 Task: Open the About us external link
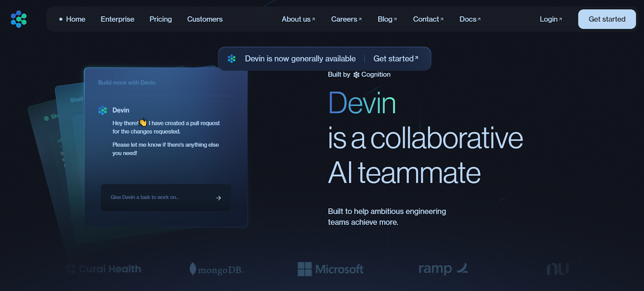coord(298,19)
